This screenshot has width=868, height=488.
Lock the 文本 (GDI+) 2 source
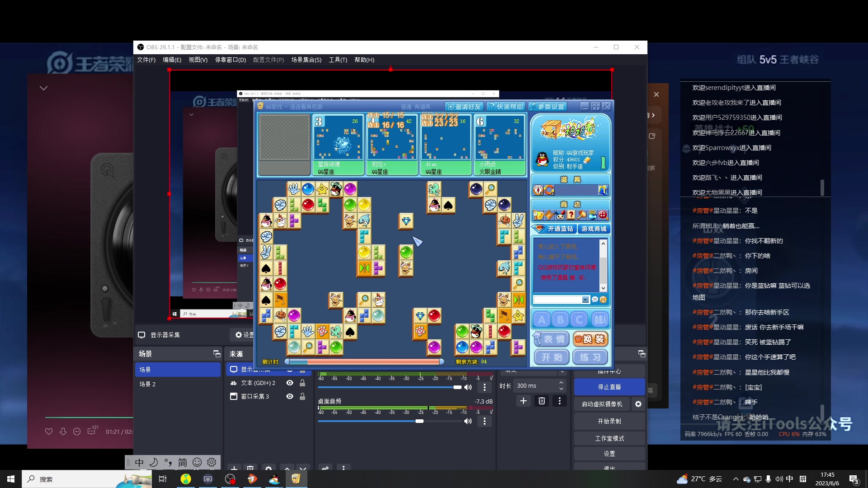[x=302, y=383]
